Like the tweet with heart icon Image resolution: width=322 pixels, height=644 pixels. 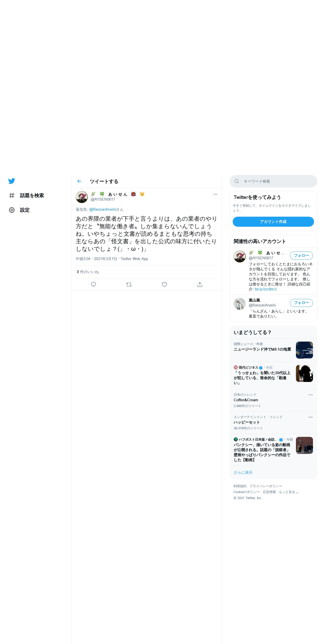(164, 284)
